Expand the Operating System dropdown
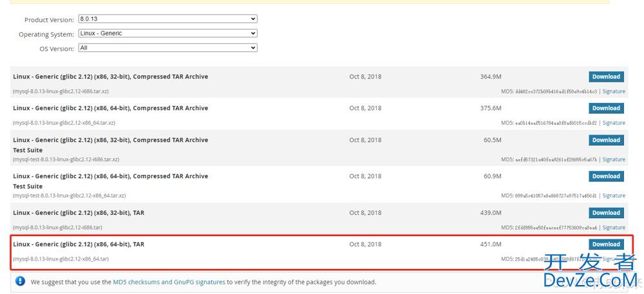 pos(167,33)
